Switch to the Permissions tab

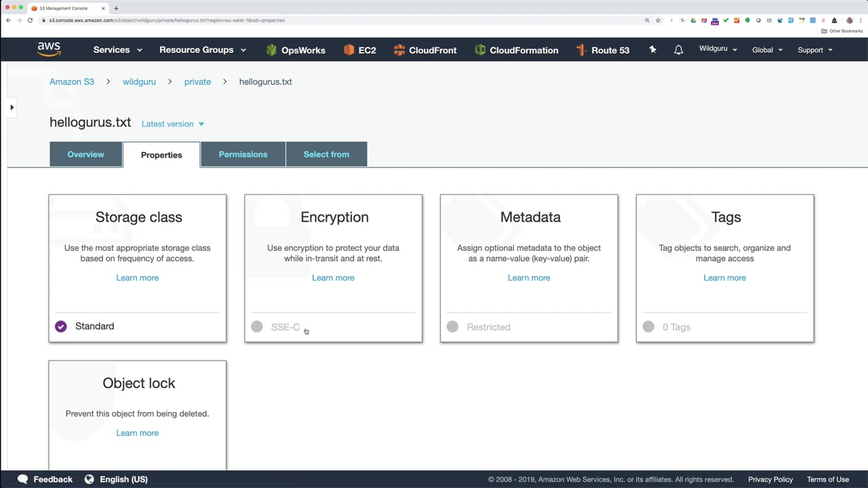coord(243,155)
